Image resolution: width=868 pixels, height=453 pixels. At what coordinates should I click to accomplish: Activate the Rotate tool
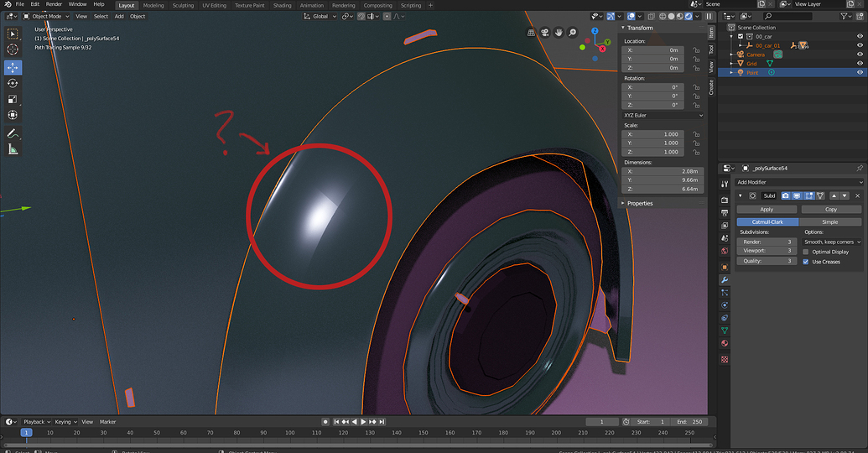coord(13,84)
